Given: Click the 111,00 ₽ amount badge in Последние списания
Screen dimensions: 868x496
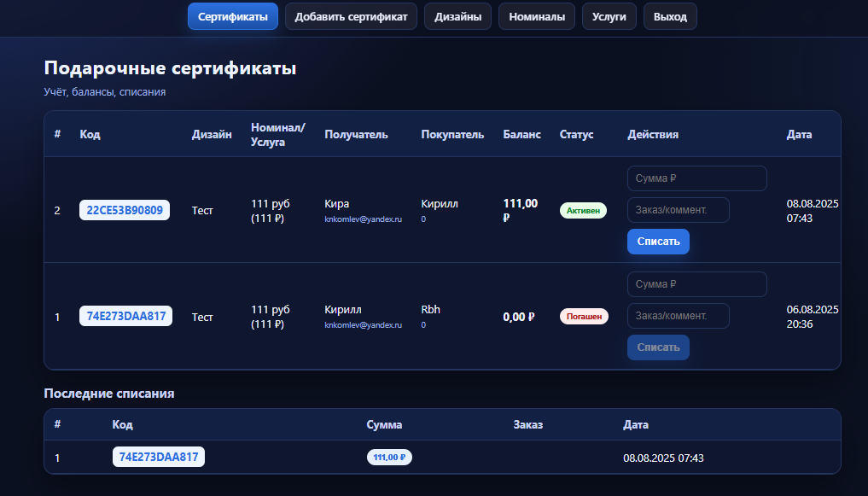Looking at the screenshot, I should click(389, 456).
